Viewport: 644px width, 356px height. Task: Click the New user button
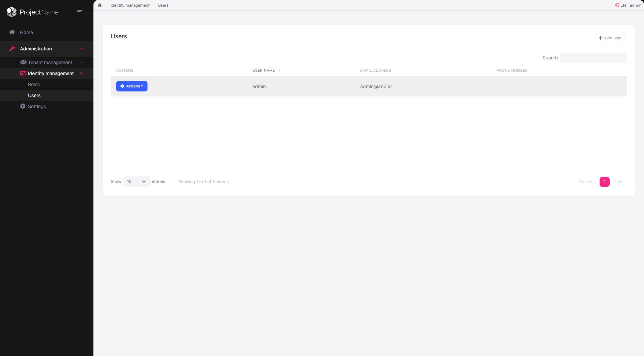tap(610, 38)
